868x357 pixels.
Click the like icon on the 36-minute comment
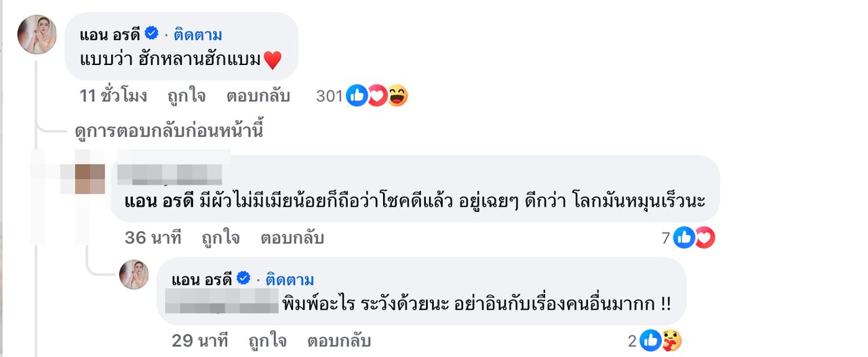pos(684,238)
